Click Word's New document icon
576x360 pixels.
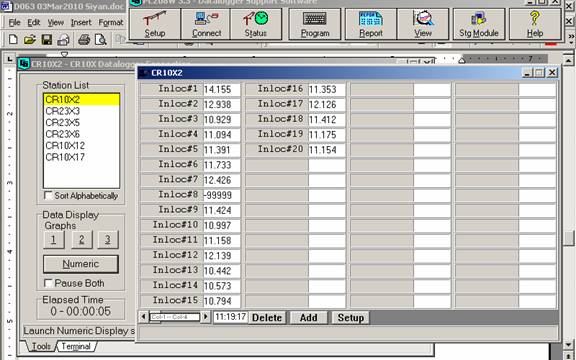[x=13, y=39]
